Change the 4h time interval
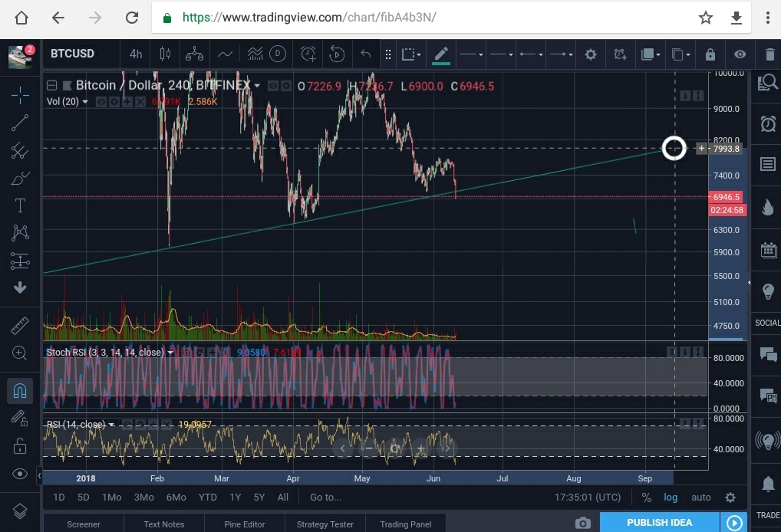The image size is (781, 532). coord(136,54)
